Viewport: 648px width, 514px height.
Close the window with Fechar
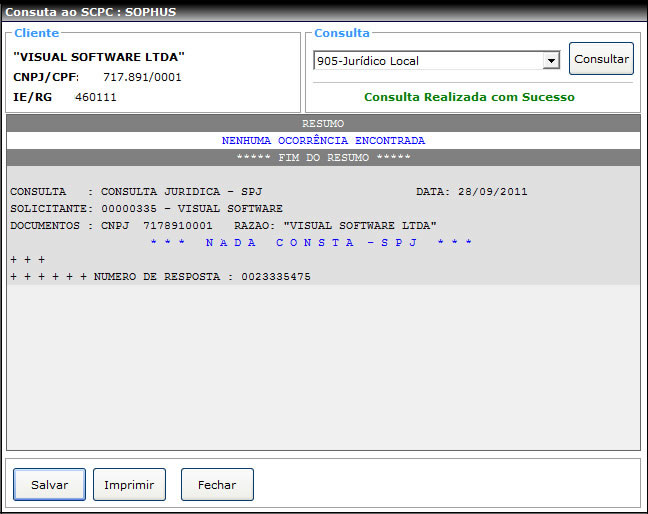tap(217, 484)
